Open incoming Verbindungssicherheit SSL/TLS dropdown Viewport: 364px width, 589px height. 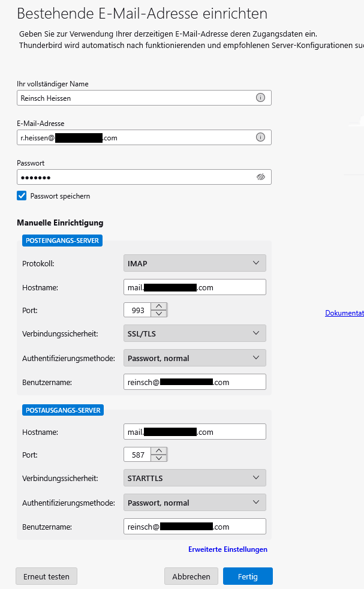pyautogui.click(x=194, y=333)
